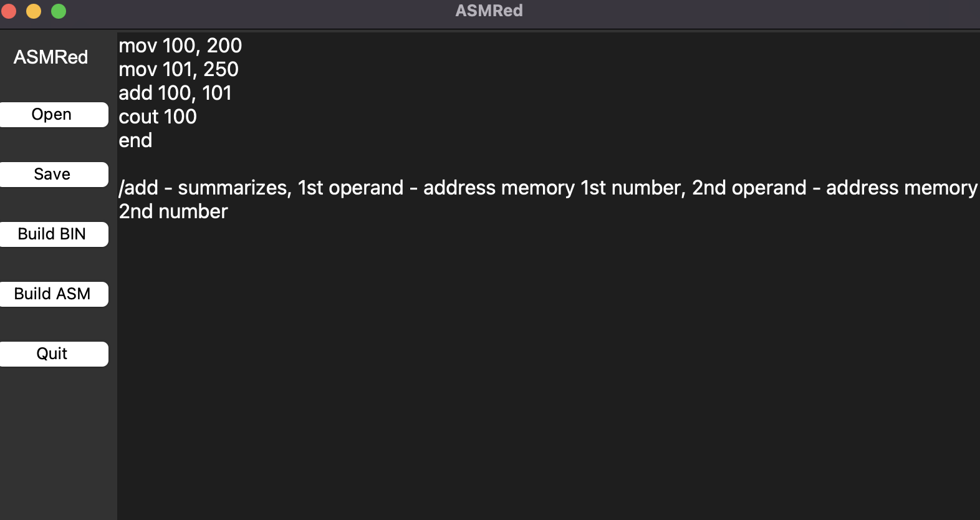Place cursor in line 'mov 101, 250'
This screenshot has width=980, height=520.
coord(178,69)
